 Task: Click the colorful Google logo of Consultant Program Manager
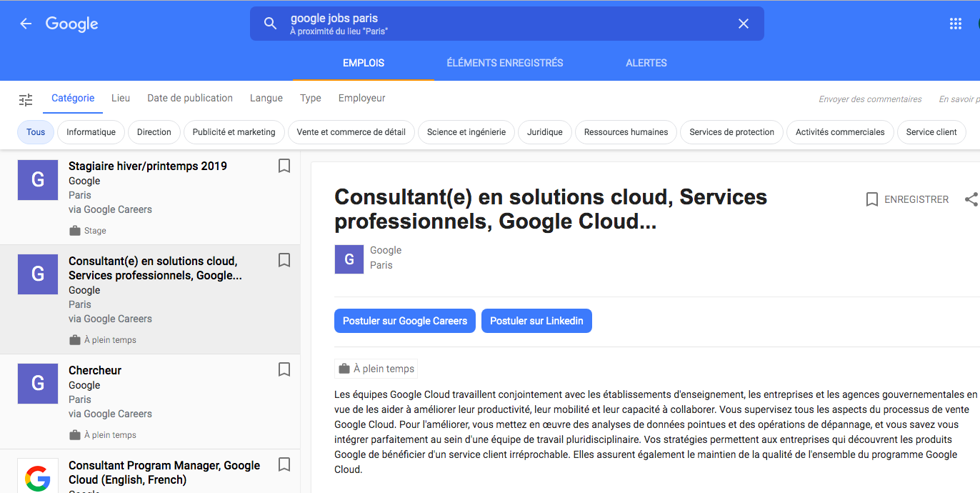38,475
